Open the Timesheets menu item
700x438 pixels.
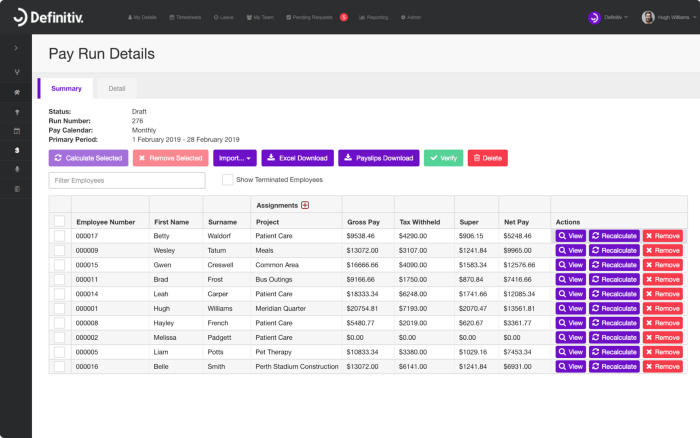click(x=185, y=17)
